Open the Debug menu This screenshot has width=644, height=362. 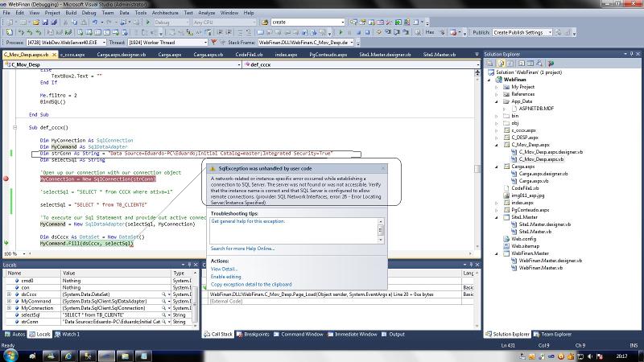[89, 13]
